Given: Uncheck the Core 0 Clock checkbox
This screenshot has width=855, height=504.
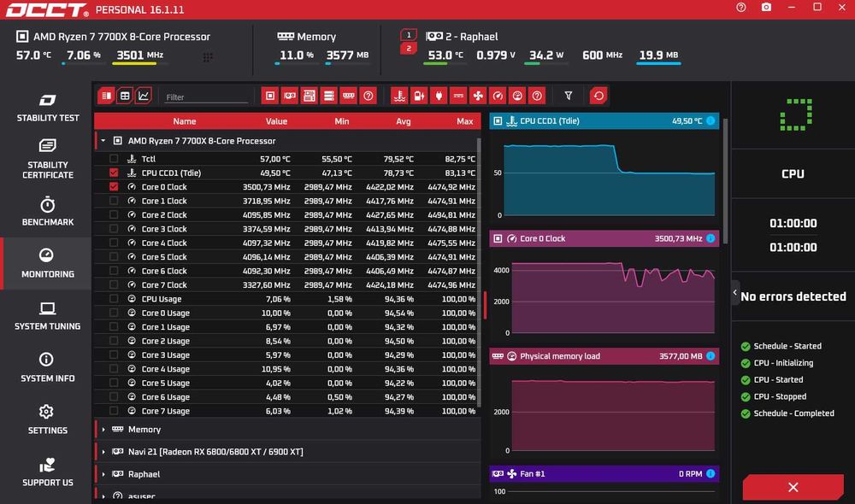Looking at the screenshot, I should [114, 187].
